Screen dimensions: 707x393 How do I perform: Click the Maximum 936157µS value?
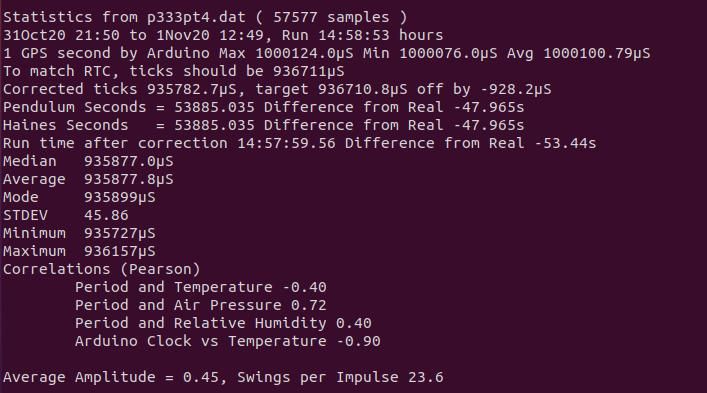coord(119,251)
